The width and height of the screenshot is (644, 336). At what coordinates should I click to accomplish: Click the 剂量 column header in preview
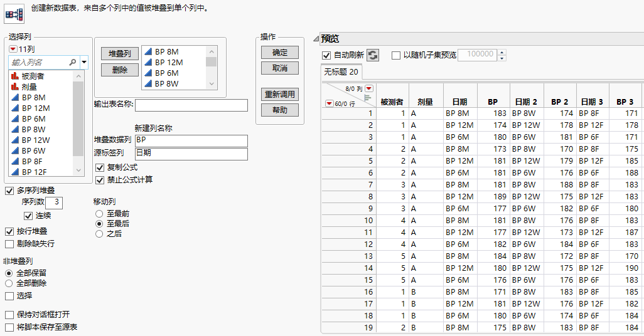426,102
